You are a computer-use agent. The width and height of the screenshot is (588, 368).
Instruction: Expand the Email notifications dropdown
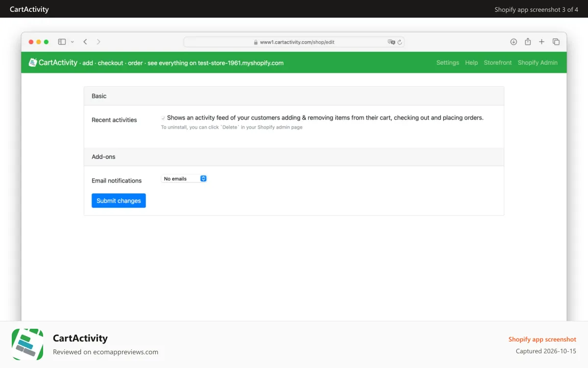[184, 179]
